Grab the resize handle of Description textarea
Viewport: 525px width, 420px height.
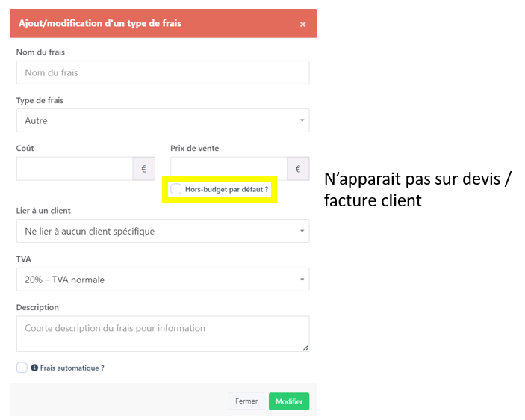pos(305,348)
